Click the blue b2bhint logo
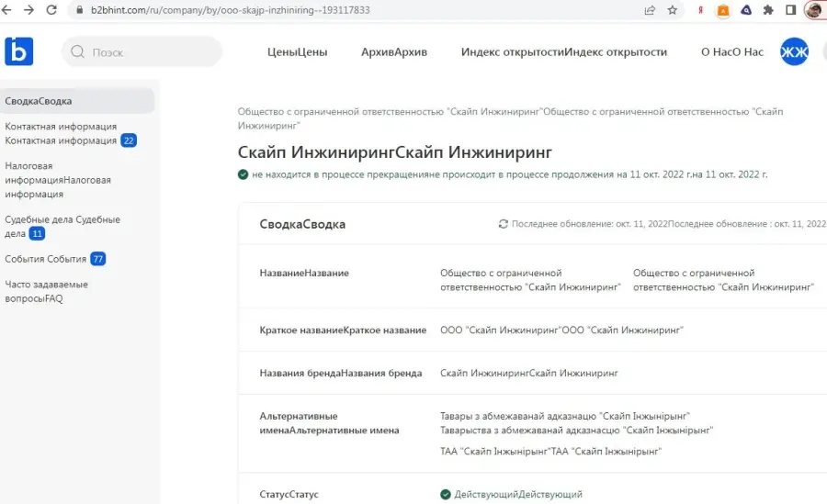827x504 pixels. tap(19, 51)
